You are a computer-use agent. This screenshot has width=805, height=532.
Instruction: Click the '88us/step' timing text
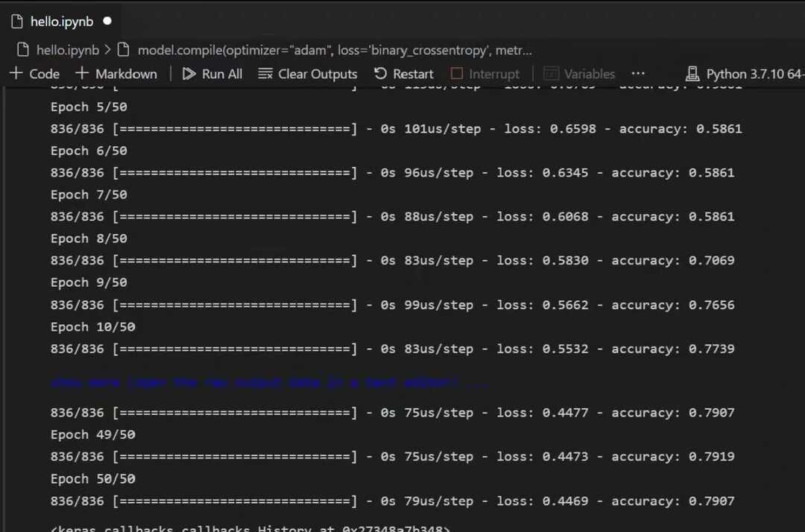coord(438,217)
